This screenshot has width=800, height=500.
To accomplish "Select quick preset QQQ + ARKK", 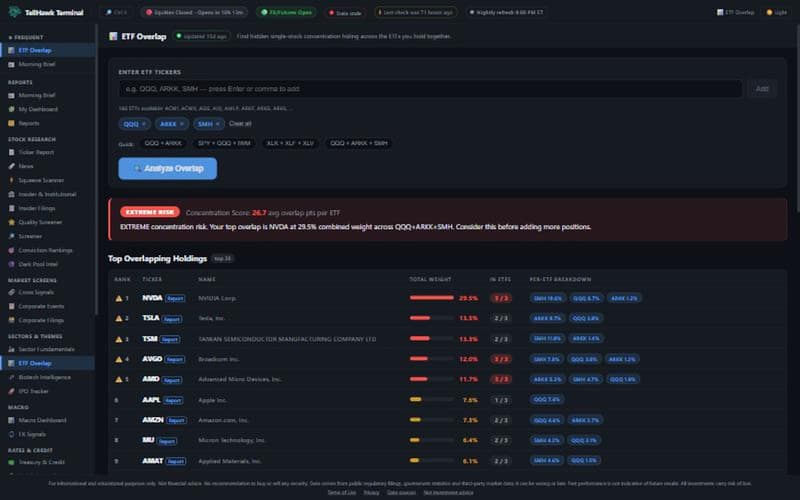I will click(x=163, y=143).
